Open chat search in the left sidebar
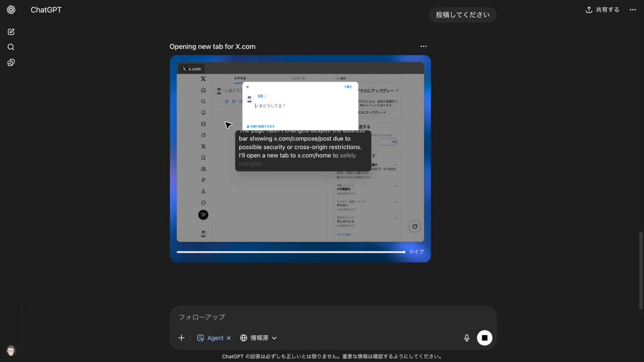Image resolution: width=644 pixels, height=362 pixels. [11, 47]
